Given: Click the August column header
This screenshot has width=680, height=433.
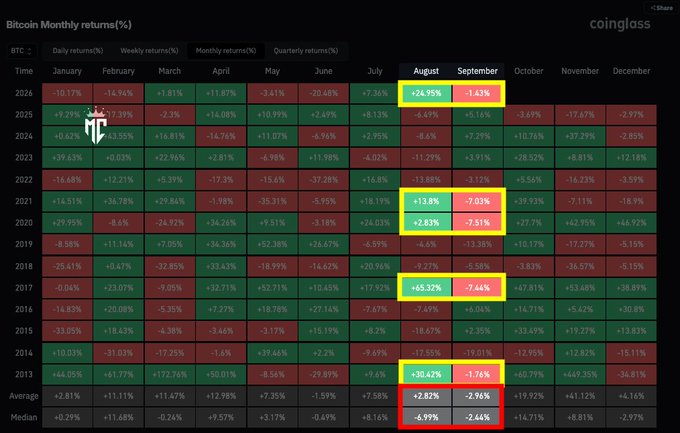Looking at the screenshot, I should (x=426, y=71).
